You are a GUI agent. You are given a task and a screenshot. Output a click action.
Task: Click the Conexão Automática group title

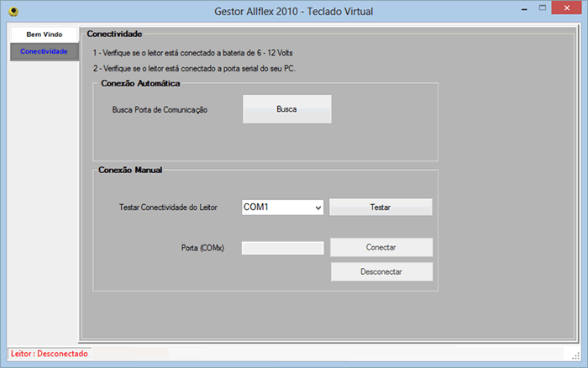pyautogui.click(x=140, y=83)
